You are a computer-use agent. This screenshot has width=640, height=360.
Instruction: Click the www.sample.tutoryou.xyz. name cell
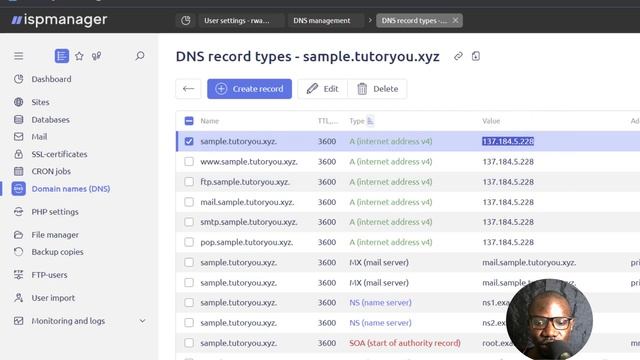click(x=249, y=162)
